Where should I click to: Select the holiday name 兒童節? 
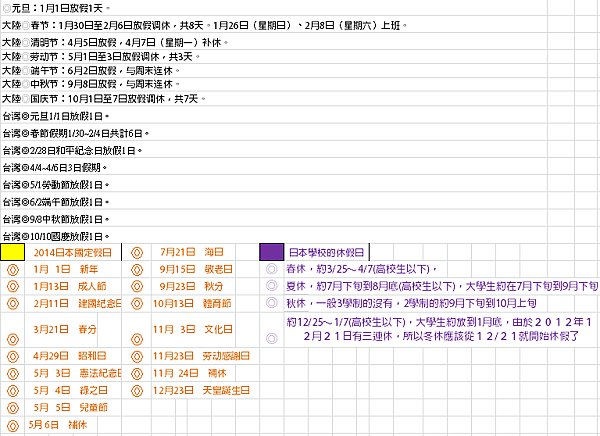pyautogui.click(x=93, y=408)
